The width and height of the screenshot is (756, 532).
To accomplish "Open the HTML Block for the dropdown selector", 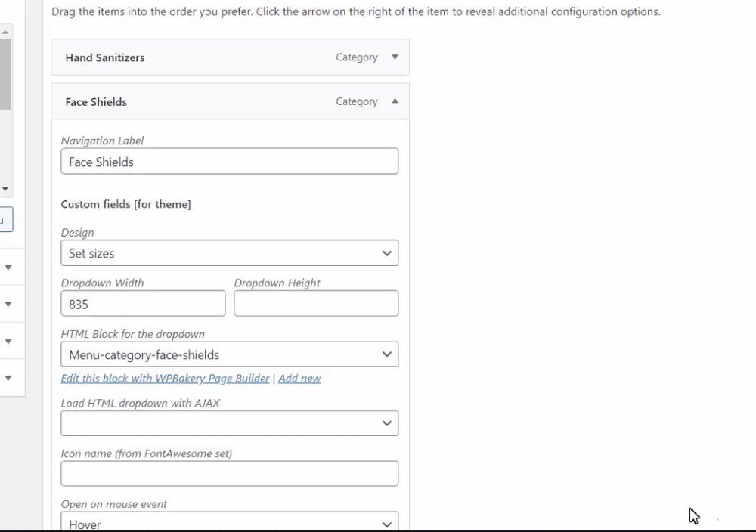I will (x=229, y=354).
